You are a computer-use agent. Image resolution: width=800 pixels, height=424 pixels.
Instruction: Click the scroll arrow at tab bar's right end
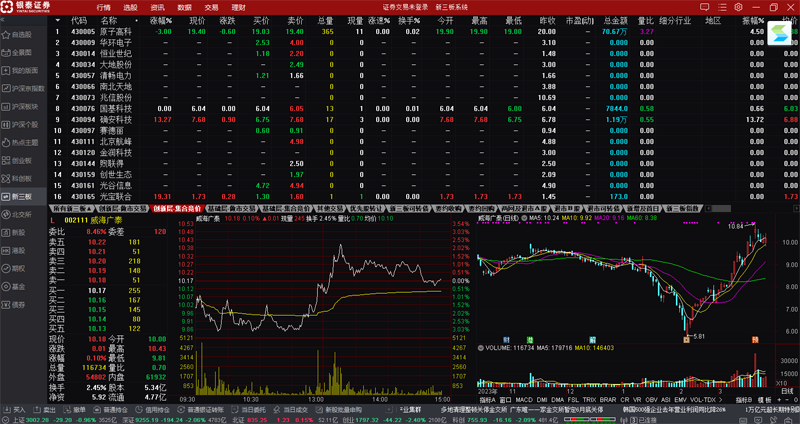click(x=796, y=209)
